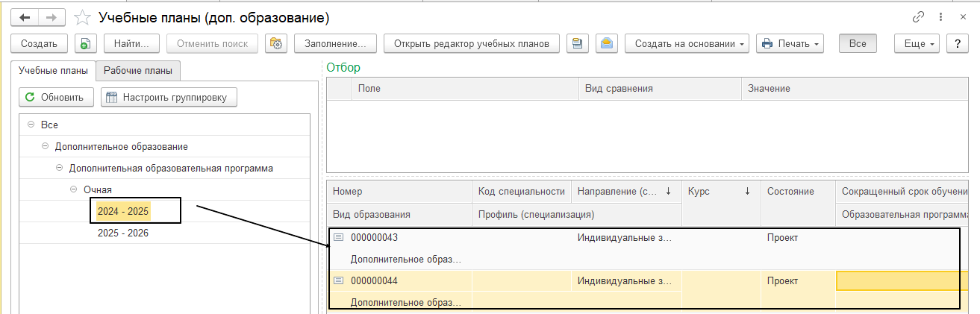The image size is (980, 314).
Task: Collapse the Очная tree node
Action: [x=74, y=190]
